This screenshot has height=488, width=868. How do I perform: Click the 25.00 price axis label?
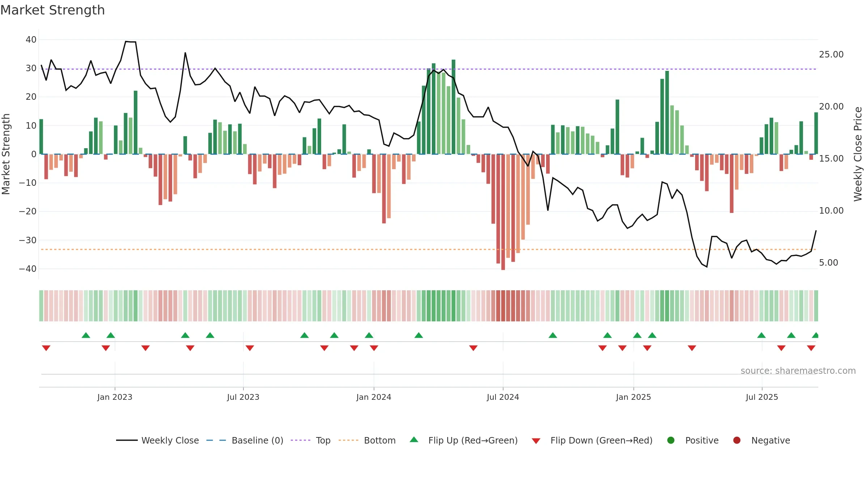[x=831, y=55]
